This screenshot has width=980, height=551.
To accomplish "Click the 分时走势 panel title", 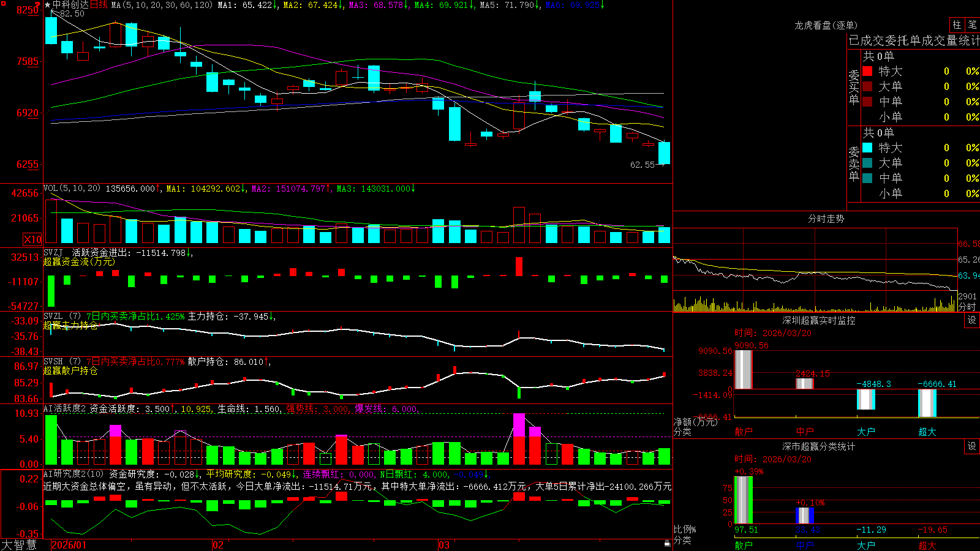I will click(x=826, y=219).
